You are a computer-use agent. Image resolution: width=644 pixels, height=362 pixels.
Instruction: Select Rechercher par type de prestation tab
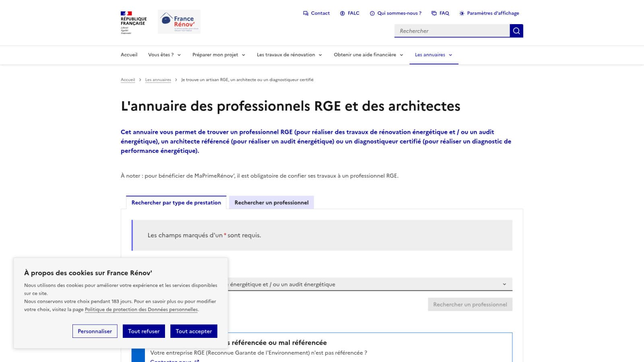[176, 202]
